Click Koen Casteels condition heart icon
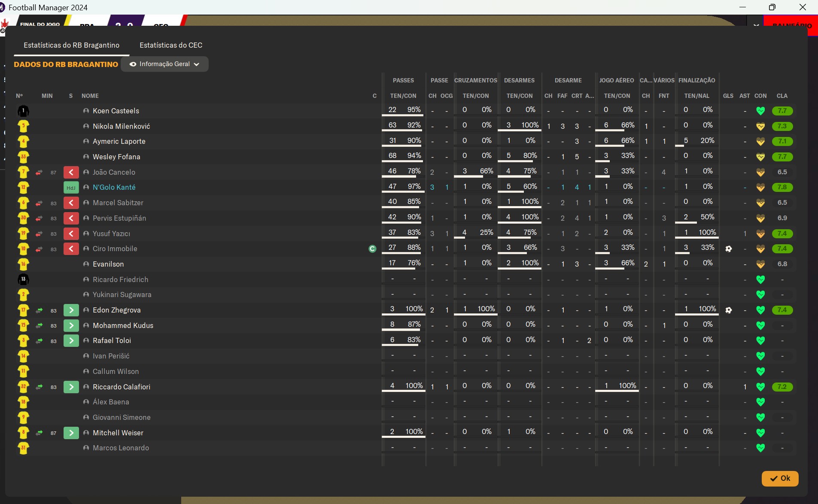This screenshot has width=818, height=504. pos(760,111)
